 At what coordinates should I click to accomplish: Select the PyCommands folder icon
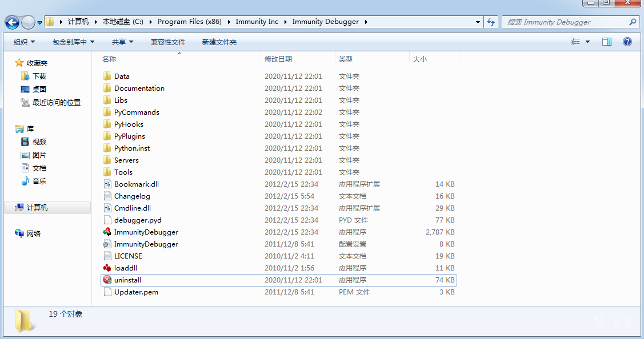coord(107,112)
